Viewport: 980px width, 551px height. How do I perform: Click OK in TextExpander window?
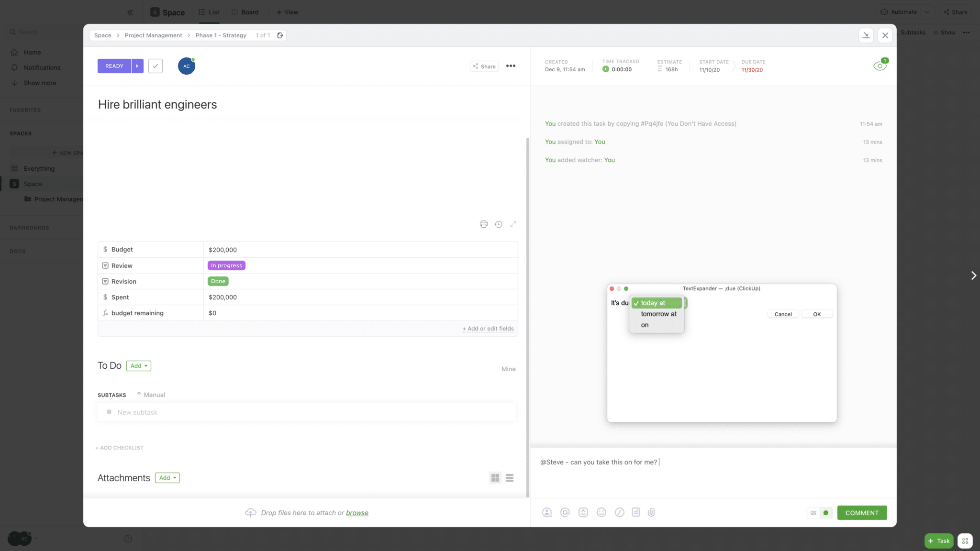(817, 314)
